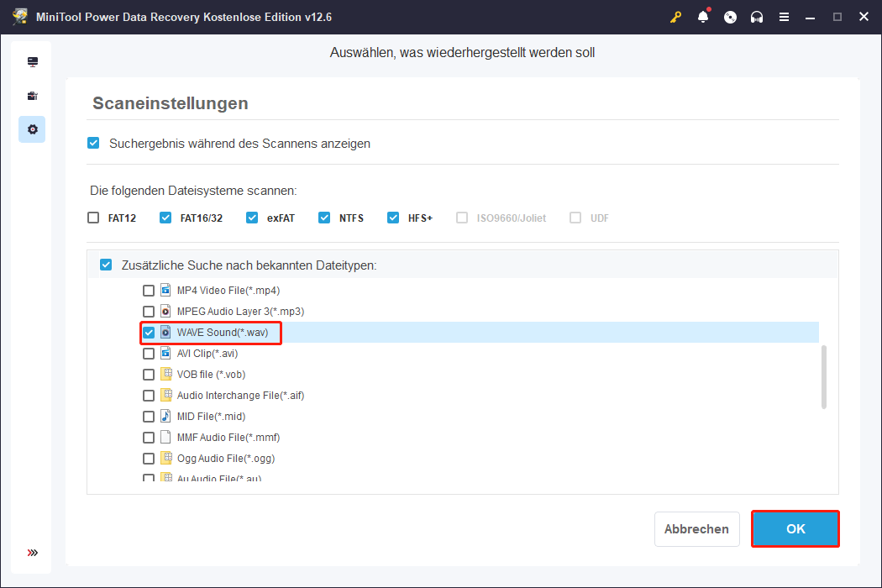Check the Ogg Audio File checkbox
This screenshot has width=882, height=588.
pyautogui.click(x=149, y=459)
